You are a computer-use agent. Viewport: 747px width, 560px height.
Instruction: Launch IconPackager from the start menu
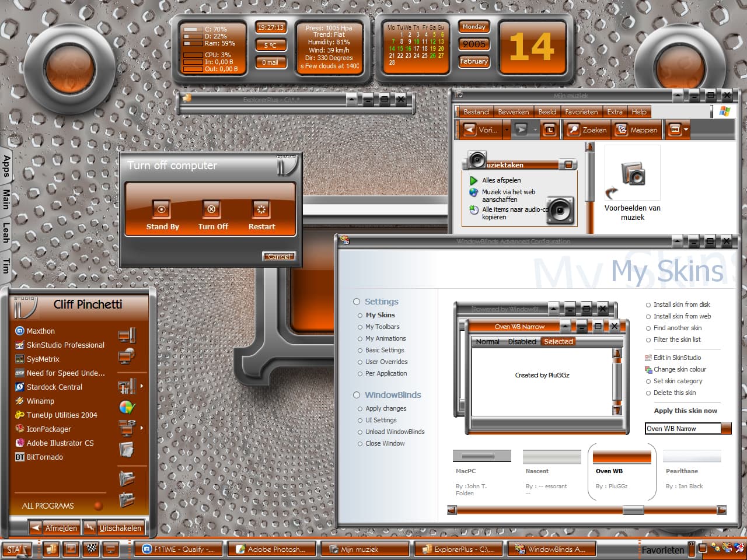(43, 429)
